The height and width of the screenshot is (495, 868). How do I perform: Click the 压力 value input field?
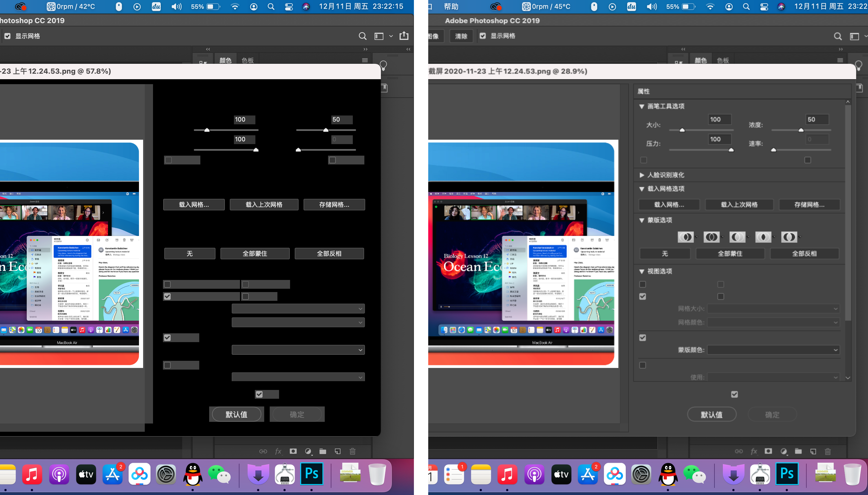tap(719, 139)
